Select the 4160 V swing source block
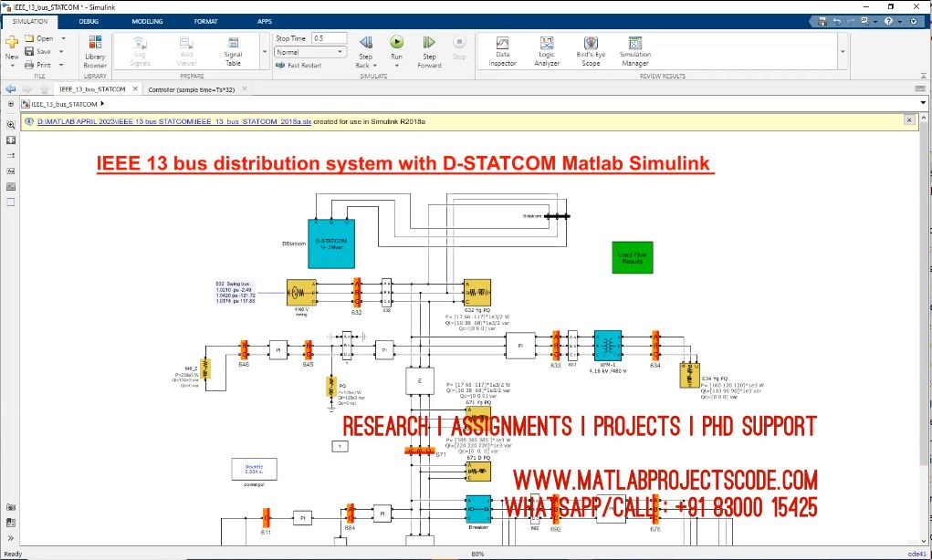Viewport: 932px width, 560px height. 301,293
